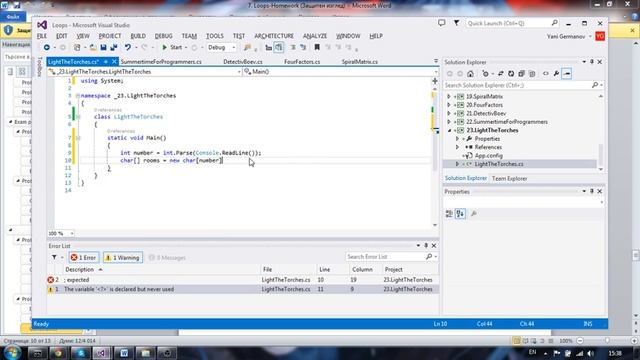Image resolution: width=640 pixels, height=360 pixels.
Task: Close the LightTheTorches.cs tab
Action: tap(114, 62)
